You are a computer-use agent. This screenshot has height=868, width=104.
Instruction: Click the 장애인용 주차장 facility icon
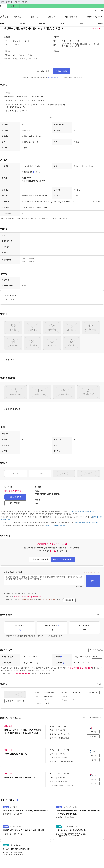[x=15, y=392]
